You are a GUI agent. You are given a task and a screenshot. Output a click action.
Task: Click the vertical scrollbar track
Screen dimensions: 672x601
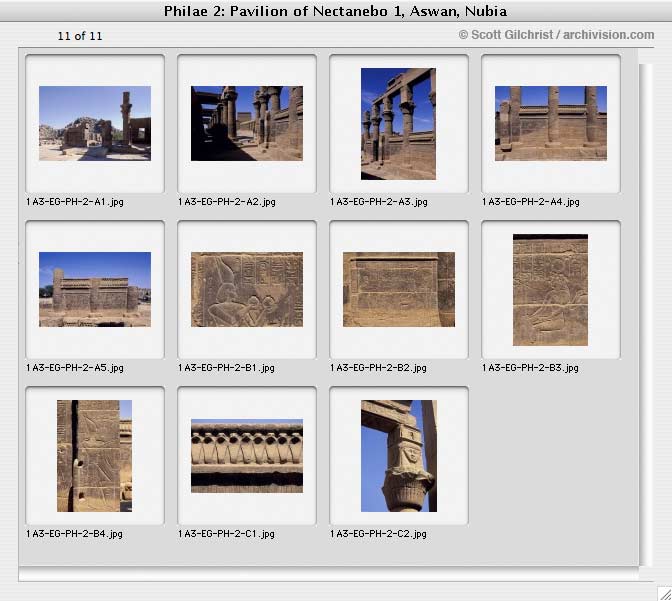[x=646, y=315]
